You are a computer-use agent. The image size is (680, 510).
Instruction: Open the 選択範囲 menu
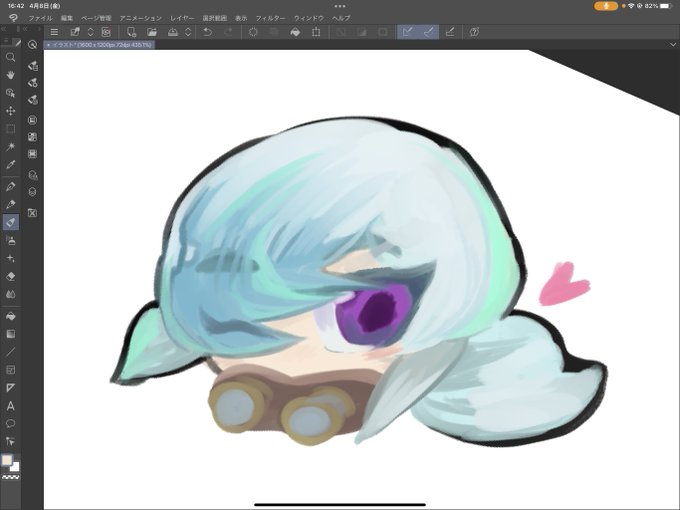[x=215, y=18]
